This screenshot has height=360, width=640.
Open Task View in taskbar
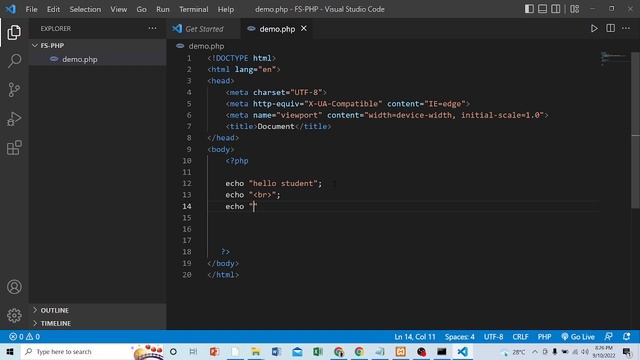click(193, 351)
